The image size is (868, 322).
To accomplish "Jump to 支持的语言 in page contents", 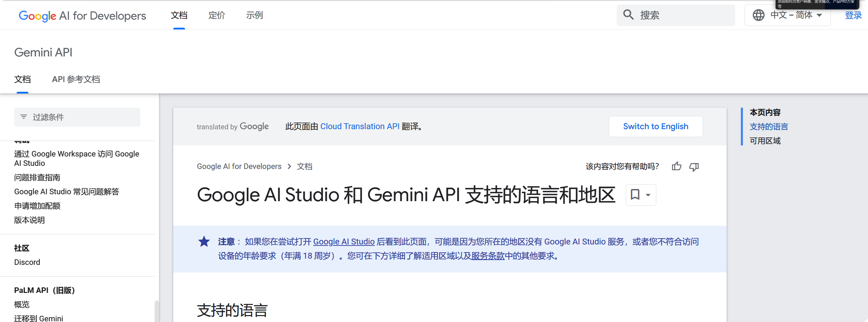I will [769, 127].
